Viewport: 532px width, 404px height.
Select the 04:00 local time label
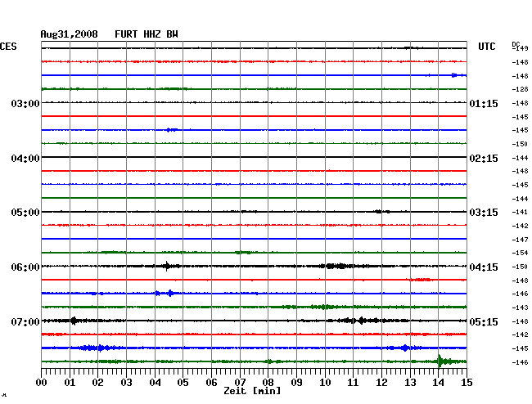tap(25, 159)
